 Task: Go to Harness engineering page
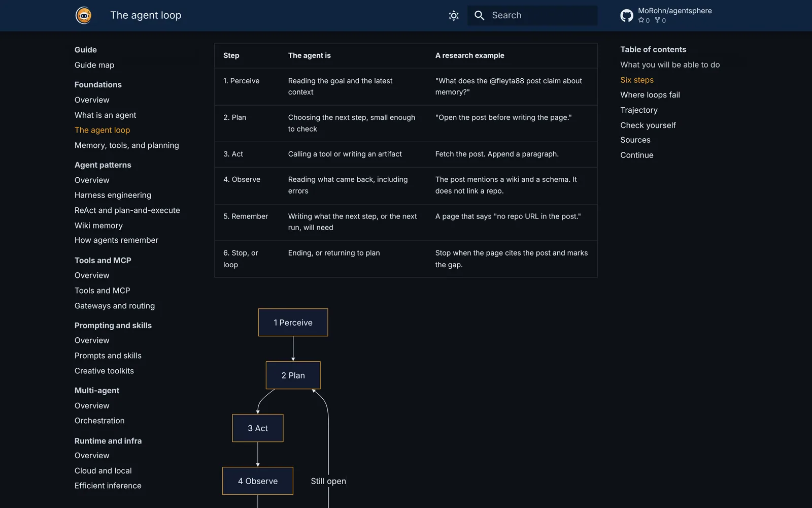point(113,195)
